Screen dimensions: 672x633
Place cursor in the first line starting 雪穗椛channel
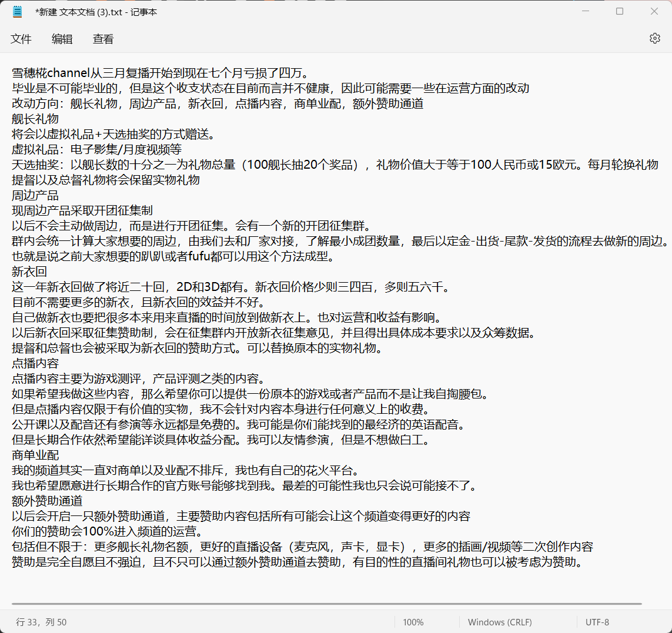[x=159, y=73]
